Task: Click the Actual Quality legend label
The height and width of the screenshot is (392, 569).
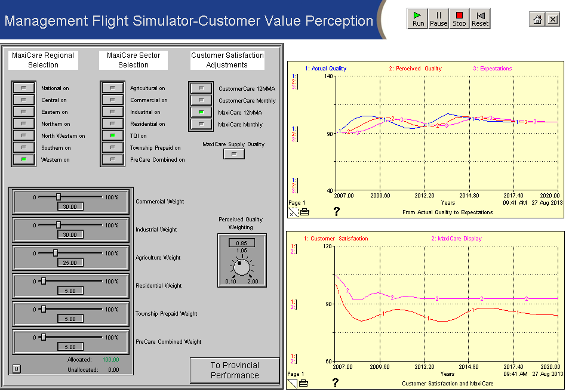Action: click(x=325, y=68)
